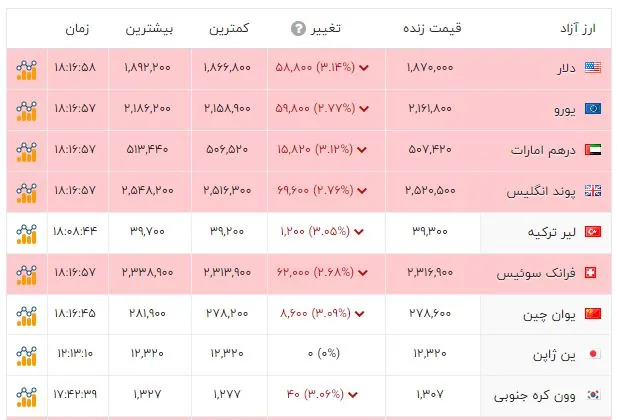The height and width of the screenshot is (420, 618).
Task: Open the chart icon for South Korean Won row
Action: click(26, 397)
